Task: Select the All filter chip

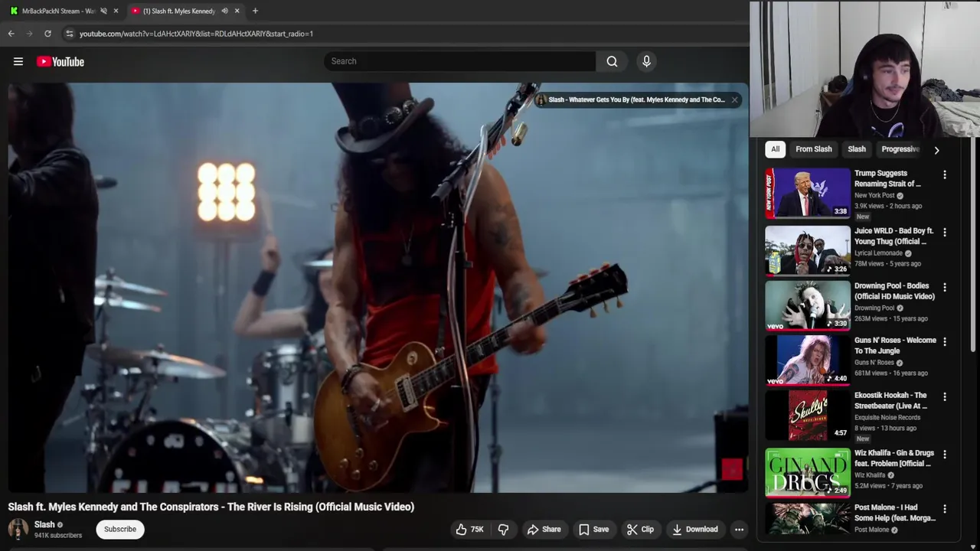Action: coord(775,149)
